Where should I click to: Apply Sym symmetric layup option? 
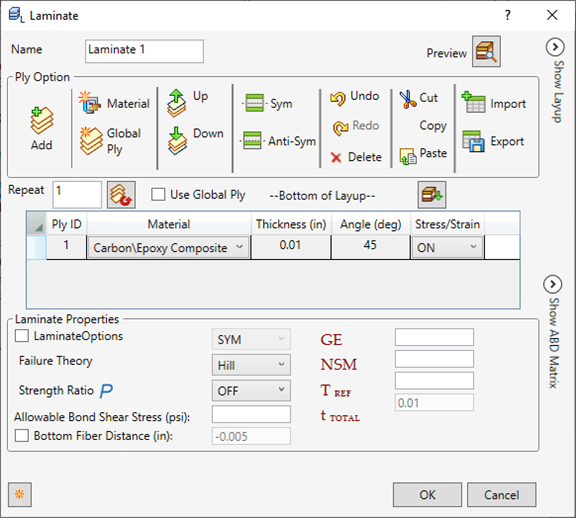click(254, 103)
